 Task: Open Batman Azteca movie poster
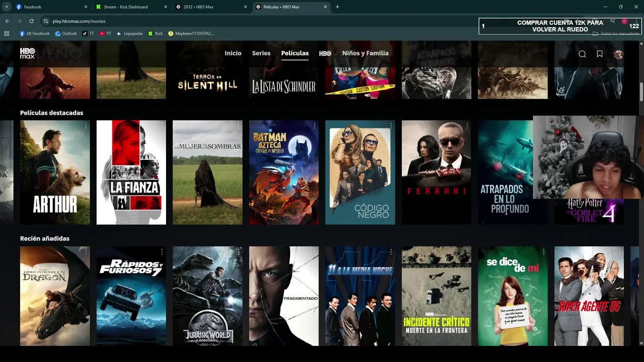(x=284, y=172)
